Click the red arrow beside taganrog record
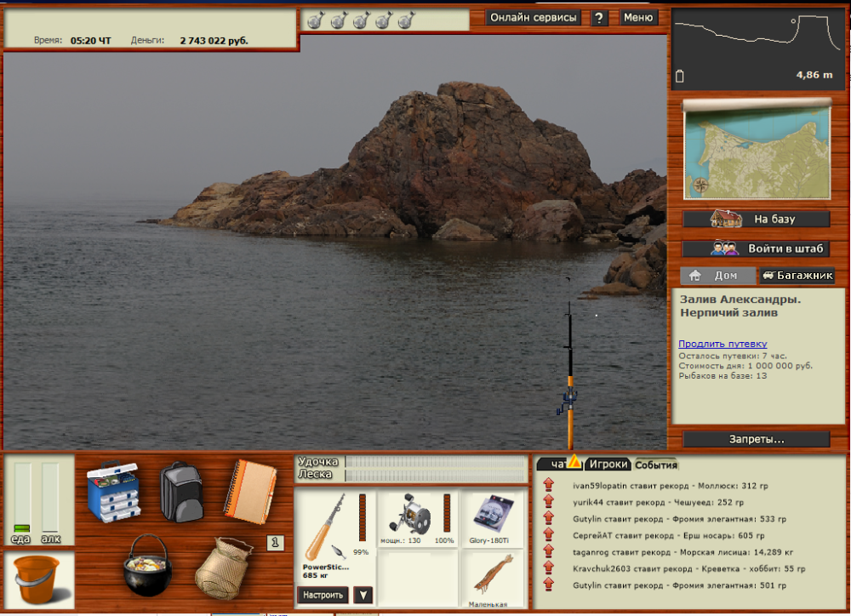 tap(549, 550)
